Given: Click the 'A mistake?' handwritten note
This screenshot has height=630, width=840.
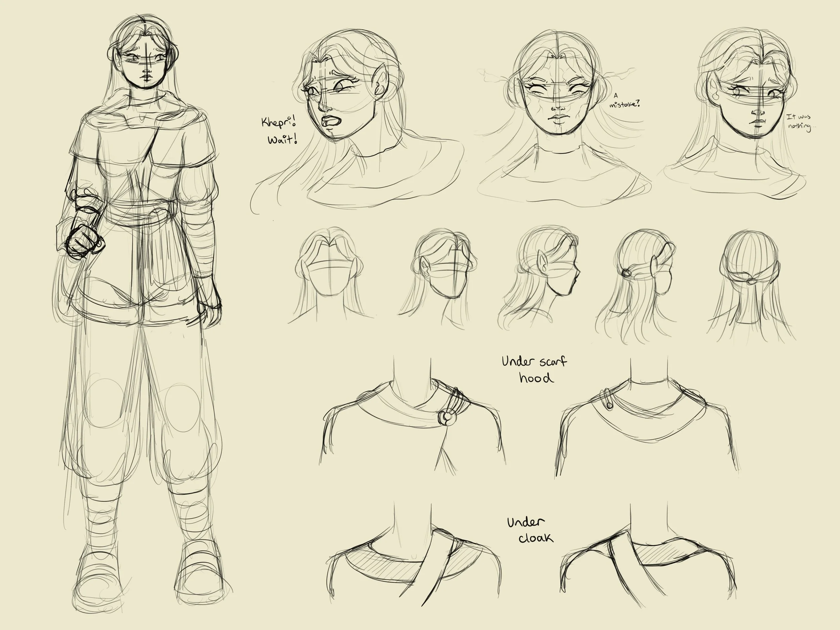Looking at the screenshot, I should point(624,101).
